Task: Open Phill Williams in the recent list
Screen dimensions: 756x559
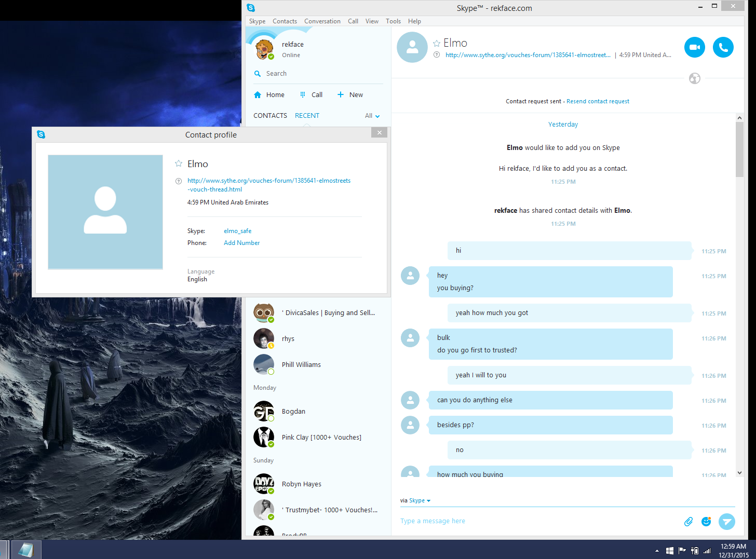Action: [318, 365]
